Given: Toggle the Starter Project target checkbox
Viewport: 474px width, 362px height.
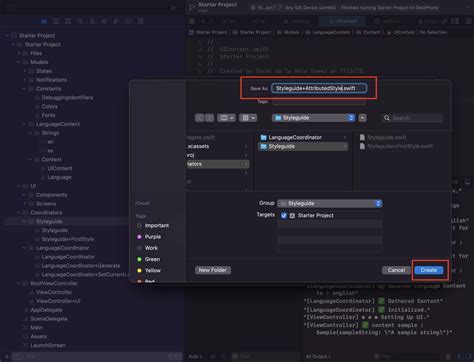Looking at the screenshot, I should (x=284, y=216).
